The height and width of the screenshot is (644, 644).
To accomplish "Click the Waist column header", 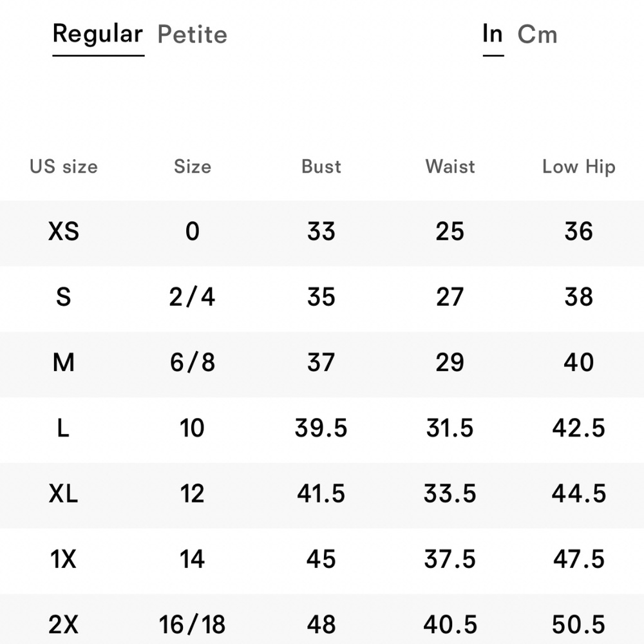I will tap(450, 167).
